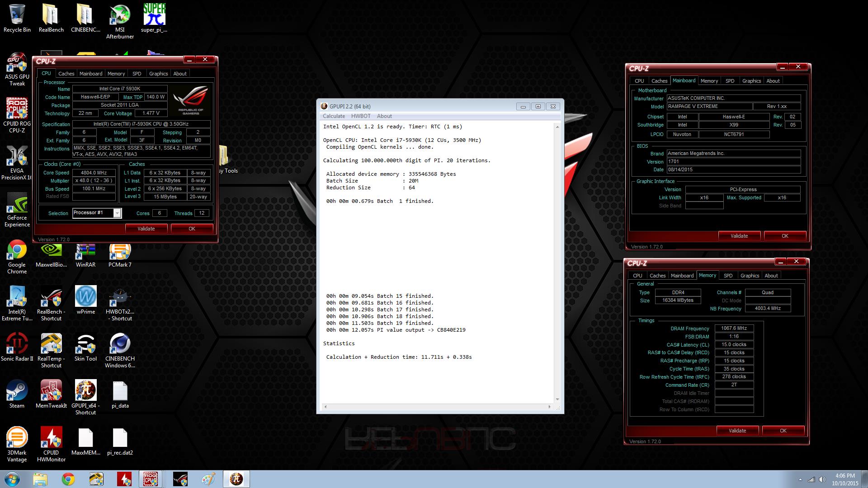Screen dimensions: 868x488
Task: Open the RealBench folder icon
Action: (51, 18)
